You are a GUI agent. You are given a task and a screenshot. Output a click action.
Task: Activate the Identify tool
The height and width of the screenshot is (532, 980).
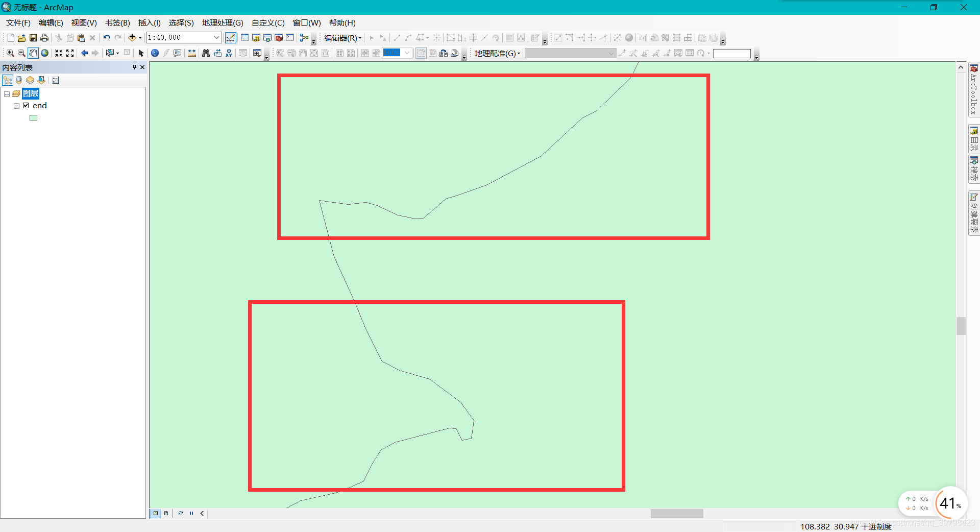pos(155,53)
